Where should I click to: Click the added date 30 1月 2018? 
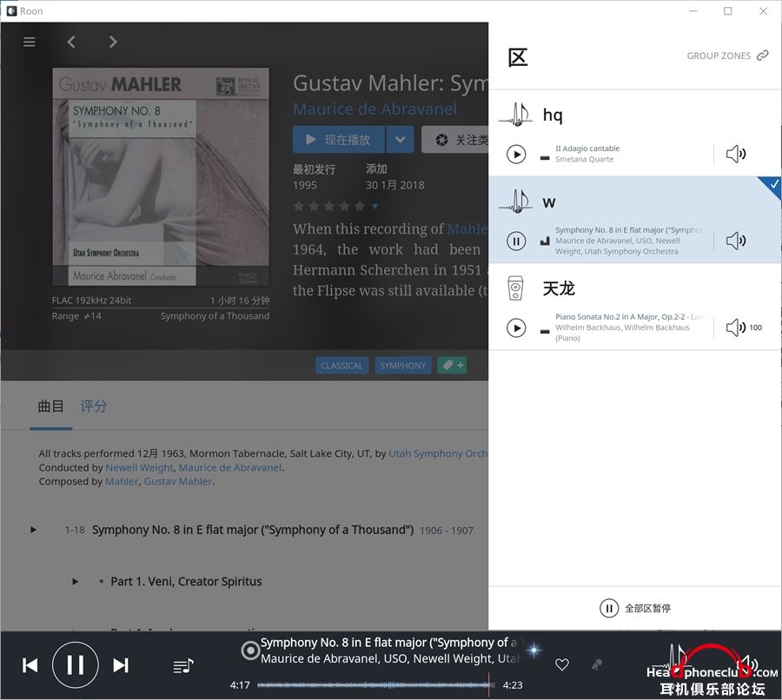395,185
